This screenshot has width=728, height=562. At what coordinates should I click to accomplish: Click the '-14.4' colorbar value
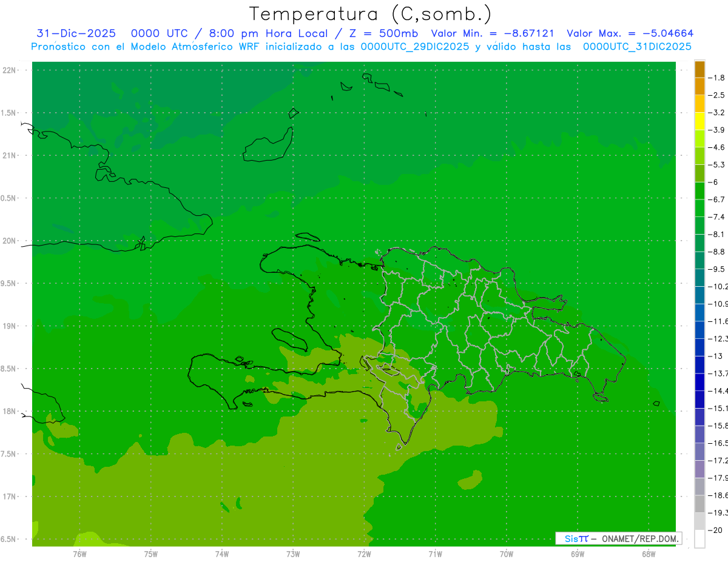click(718, 391)
